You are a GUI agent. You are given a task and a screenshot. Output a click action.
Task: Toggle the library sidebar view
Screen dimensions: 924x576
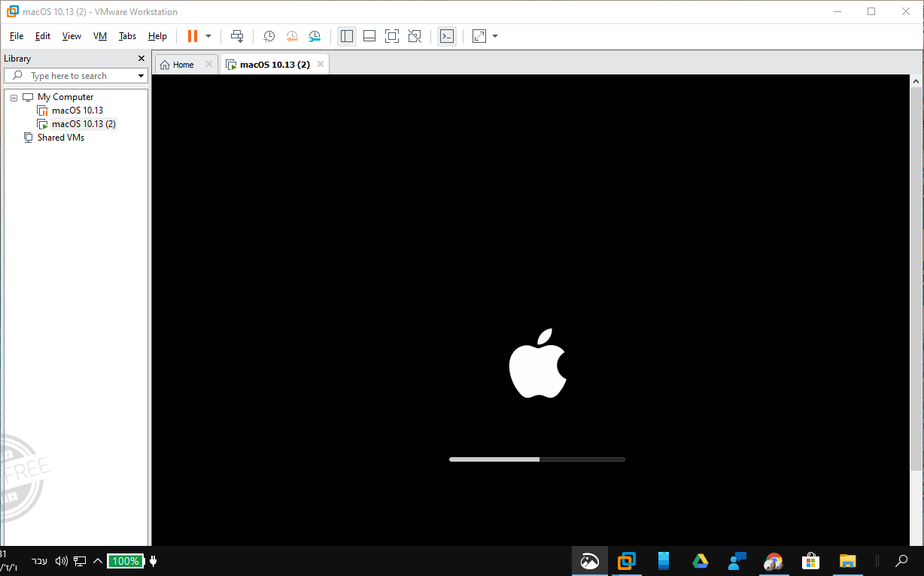click(347, 36)
